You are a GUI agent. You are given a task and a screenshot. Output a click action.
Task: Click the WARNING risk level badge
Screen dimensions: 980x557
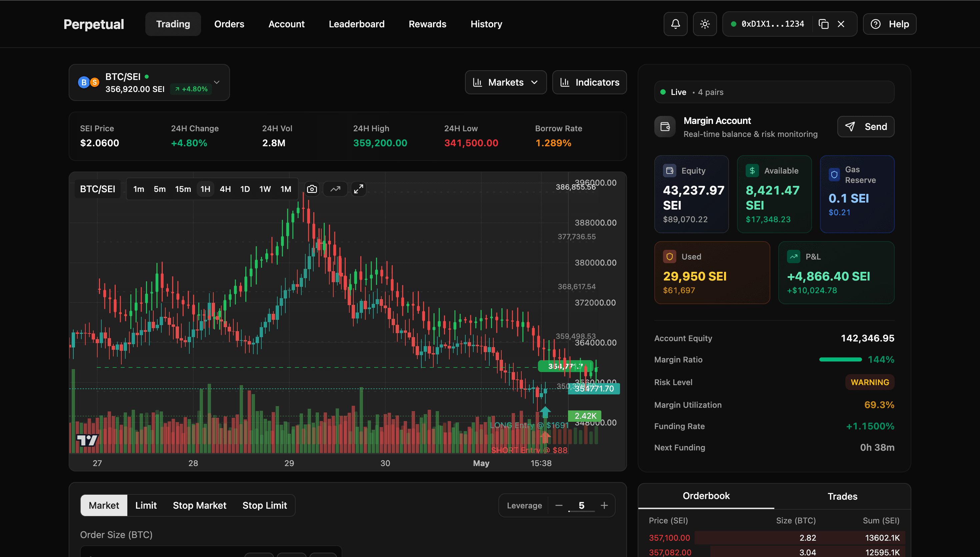tap(870, 382)
